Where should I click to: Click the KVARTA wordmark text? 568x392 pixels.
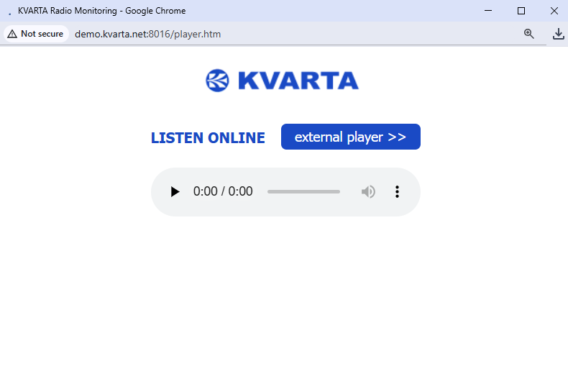[x=298, y=81]
